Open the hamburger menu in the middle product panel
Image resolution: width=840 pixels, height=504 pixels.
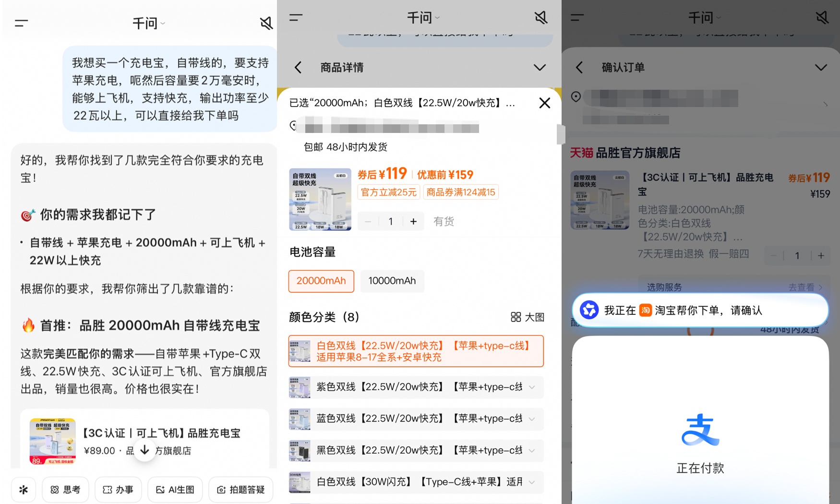point(296,18)
